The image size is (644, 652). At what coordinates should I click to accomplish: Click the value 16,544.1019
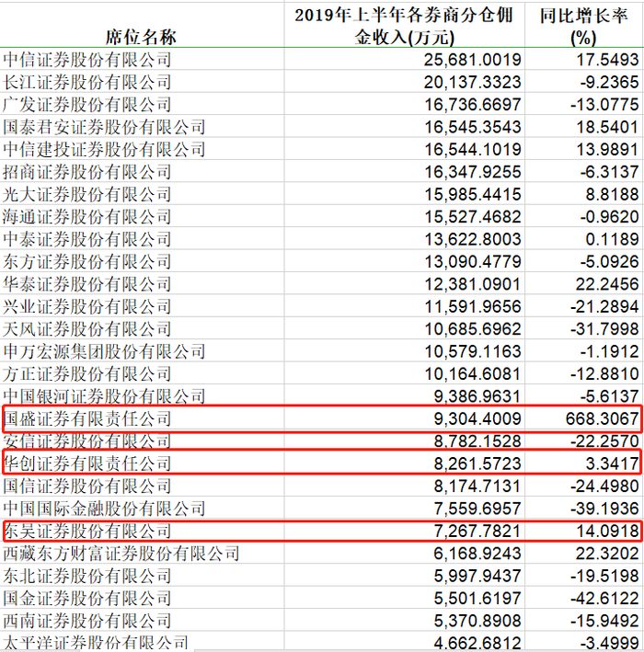click(472, 150)
